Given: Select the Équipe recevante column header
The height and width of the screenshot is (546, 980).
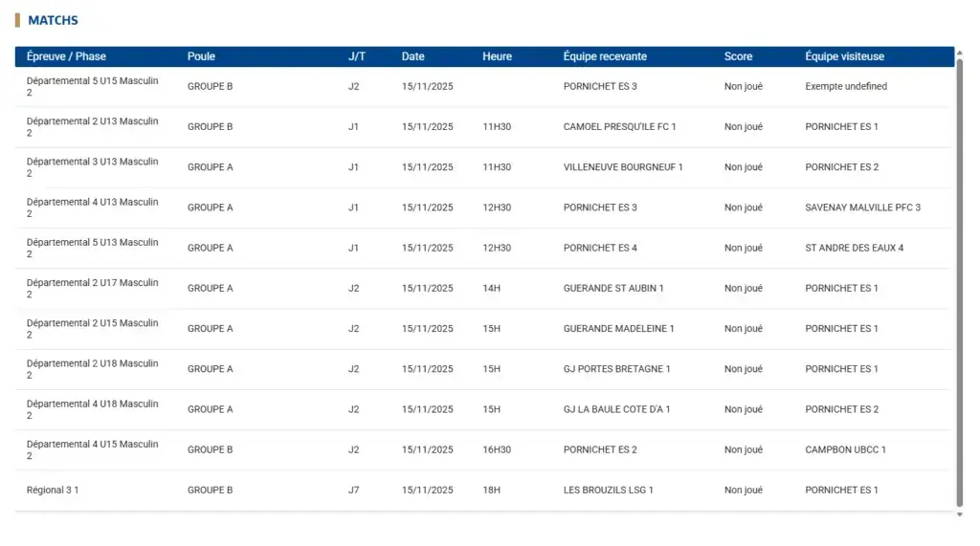Looking at the screenshot, I should click(605, 56).
